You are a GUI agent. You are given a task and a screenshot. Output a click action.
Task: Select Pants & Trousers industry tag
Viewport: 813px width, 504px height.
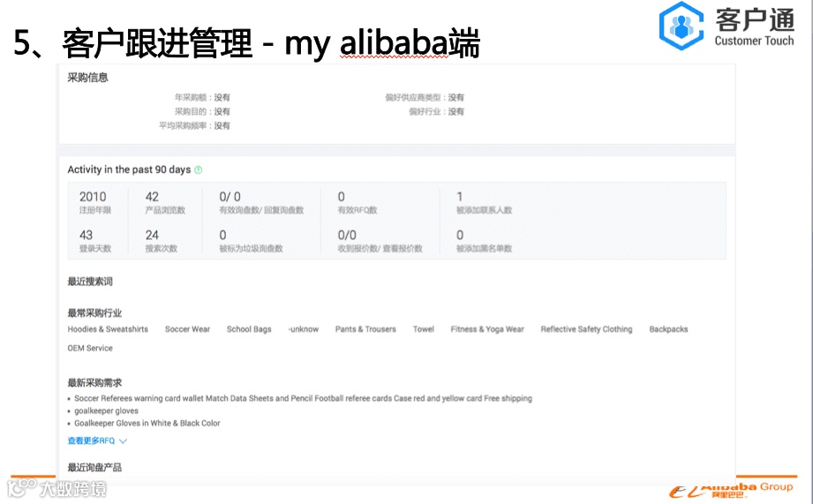coord(365,329)
